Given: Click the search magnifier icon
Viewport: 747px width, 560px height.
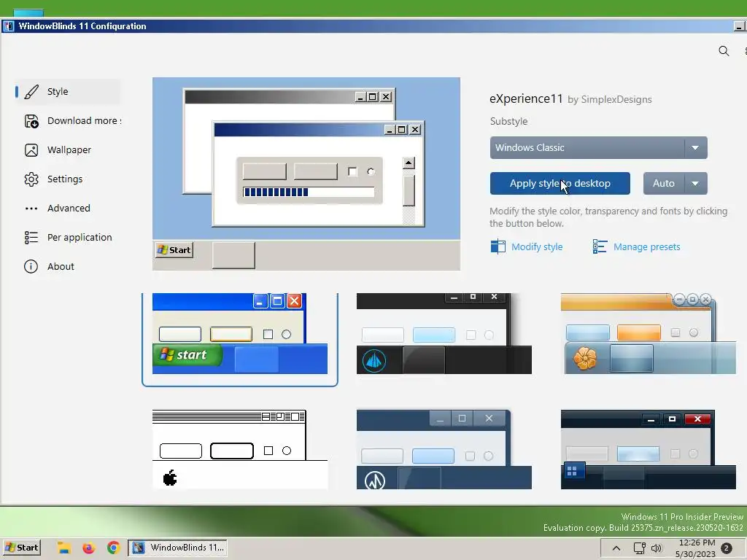Looking at the screenshot, I should (724, 51).
